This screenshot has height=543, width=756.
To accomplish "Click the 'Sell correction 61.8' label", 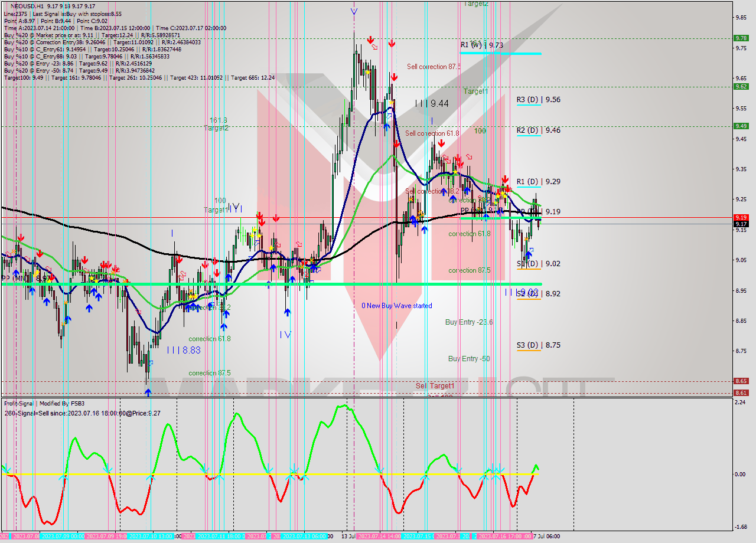I will coord(432,133).
